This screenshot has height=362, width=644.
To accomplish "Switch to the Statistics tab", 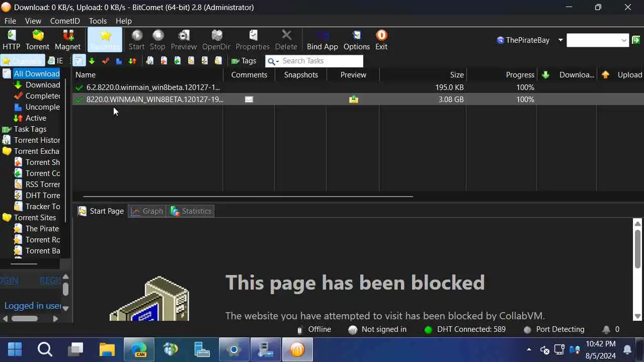I will click(191, 211).
